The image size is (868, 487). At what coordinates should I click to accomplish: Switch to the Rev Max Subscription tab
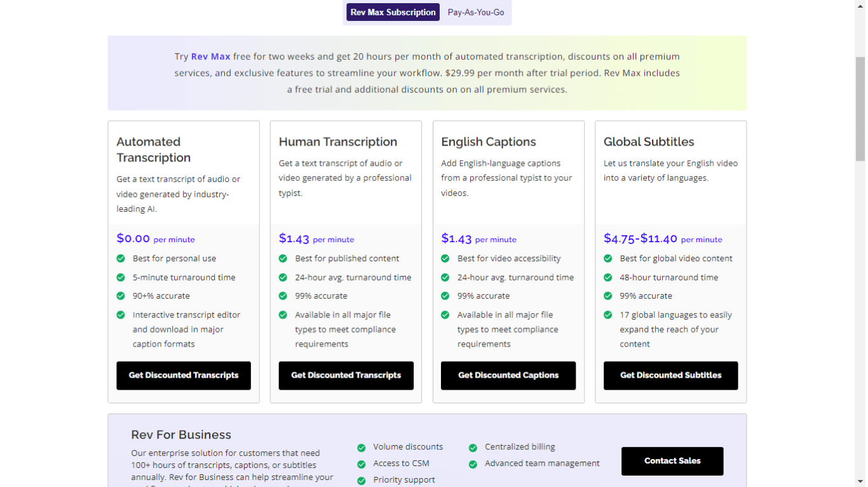393,12
